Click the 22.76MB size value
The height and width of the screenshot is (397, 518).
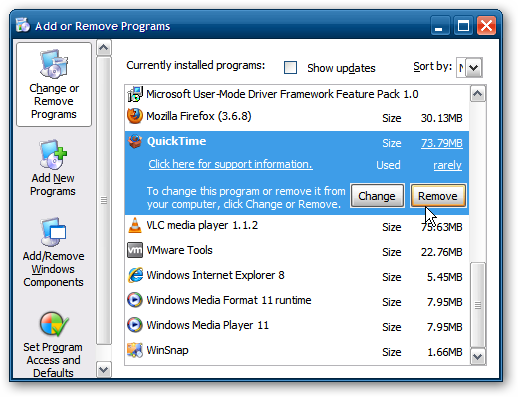click(x=441, y=252)
